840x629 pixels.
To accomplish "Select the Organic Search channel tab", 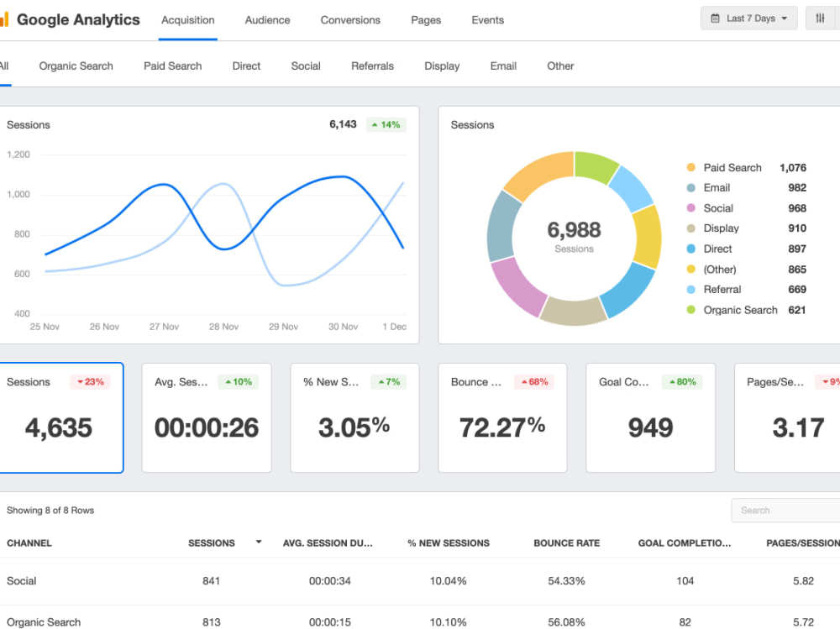I will pyautogui.click(x=76, y=66).
